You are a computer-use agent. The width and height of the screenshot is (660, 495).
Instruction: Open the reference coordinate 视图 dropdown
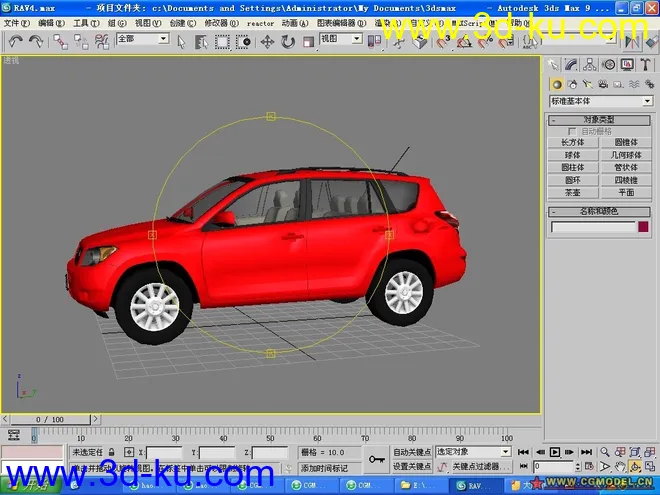point(341,39)
